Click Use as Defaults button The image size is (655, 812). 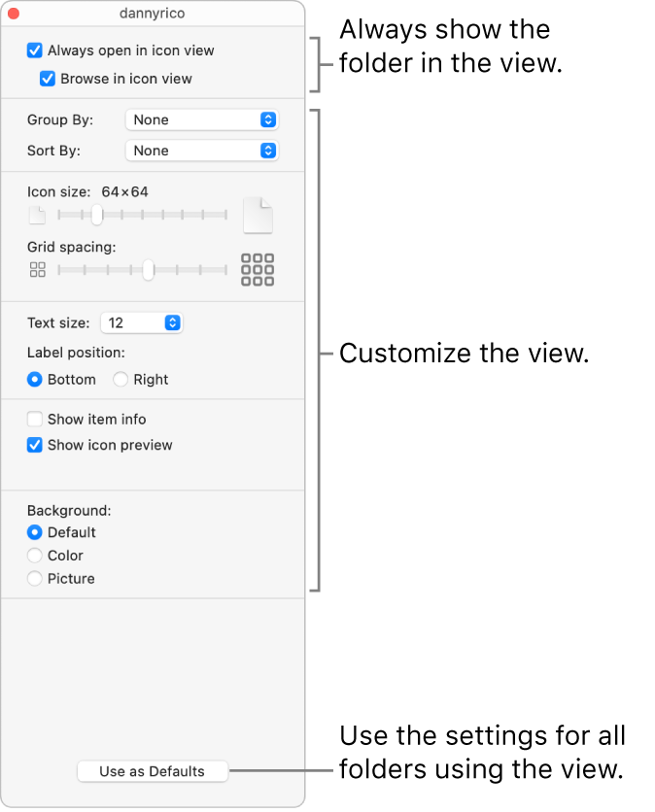(x=153, y=771)
